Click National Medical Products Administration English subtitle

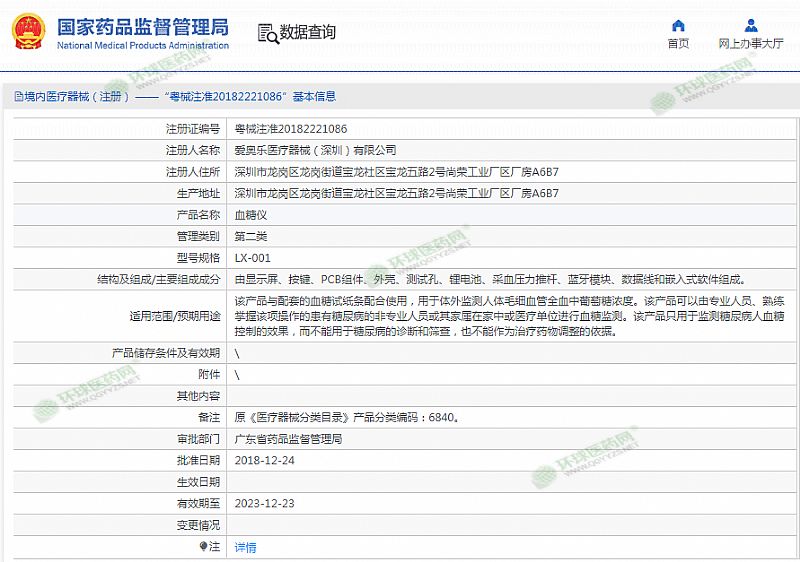click(142, 46)
